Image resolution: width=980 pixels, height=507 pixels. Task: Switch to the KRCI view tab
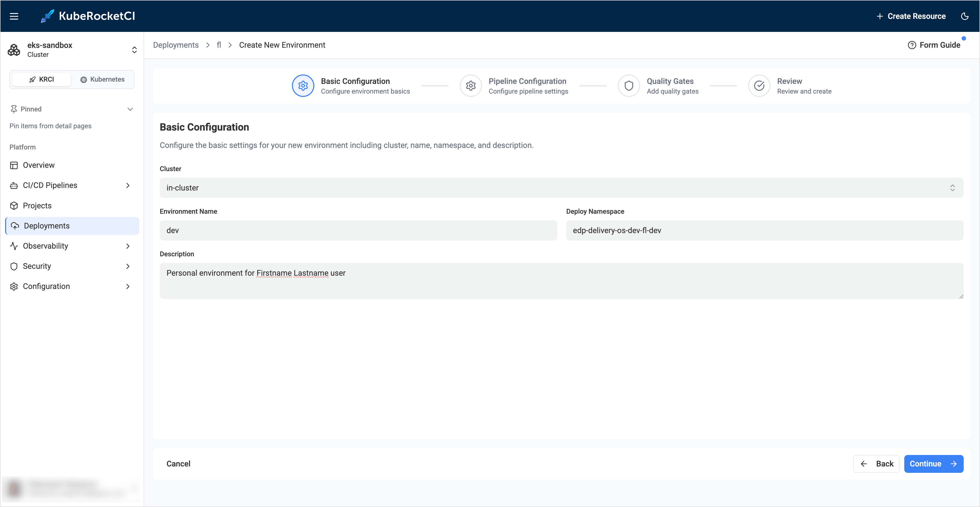[x=42, y=79]
